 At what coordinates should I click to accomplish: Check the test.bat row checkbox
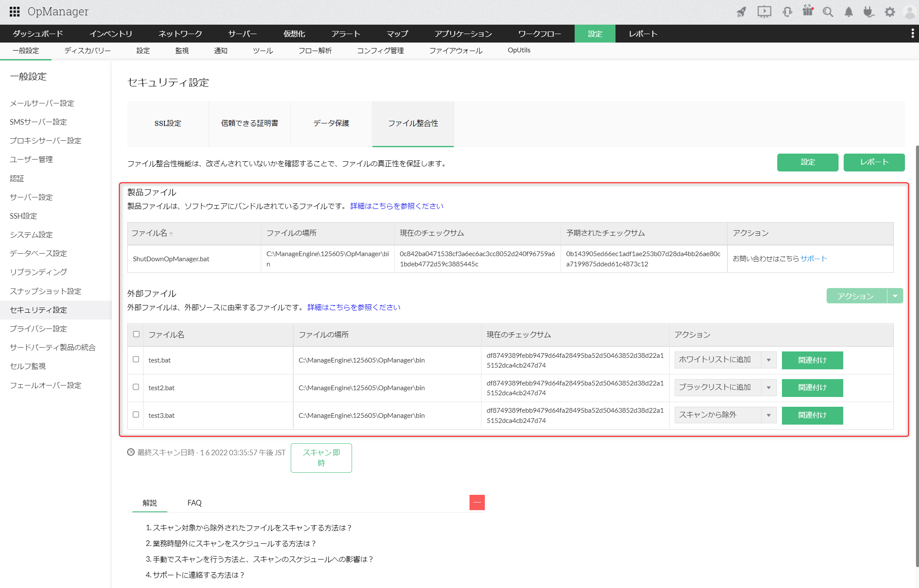click(x=136, y=360)
